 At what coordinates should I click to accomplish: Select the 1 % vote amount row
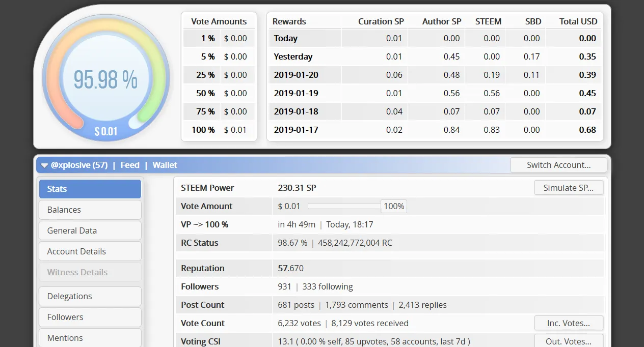(219, 38)
